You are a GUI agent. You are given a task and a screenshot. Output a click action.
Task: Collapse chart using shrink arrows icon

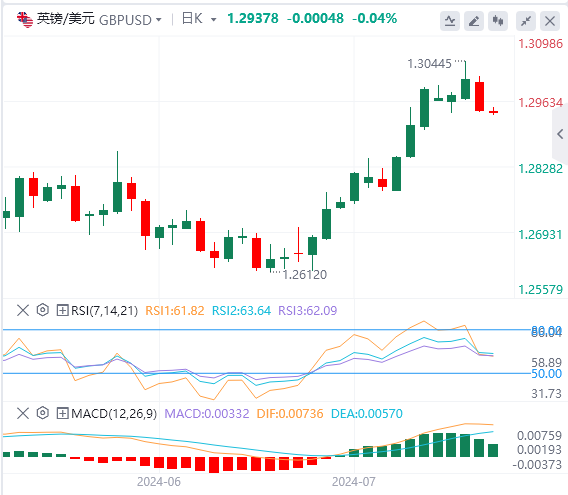(x=526, y=21)
